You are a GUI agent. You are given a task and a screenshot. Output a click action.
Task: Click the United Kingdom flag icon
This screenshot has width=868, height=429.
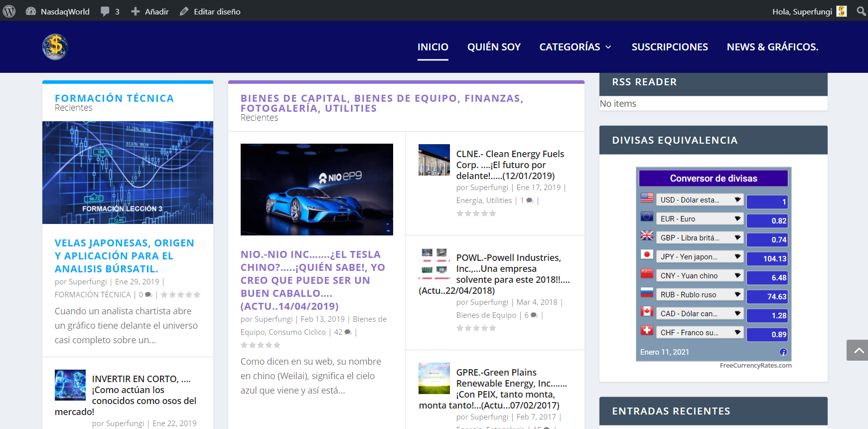pos(647,235)
